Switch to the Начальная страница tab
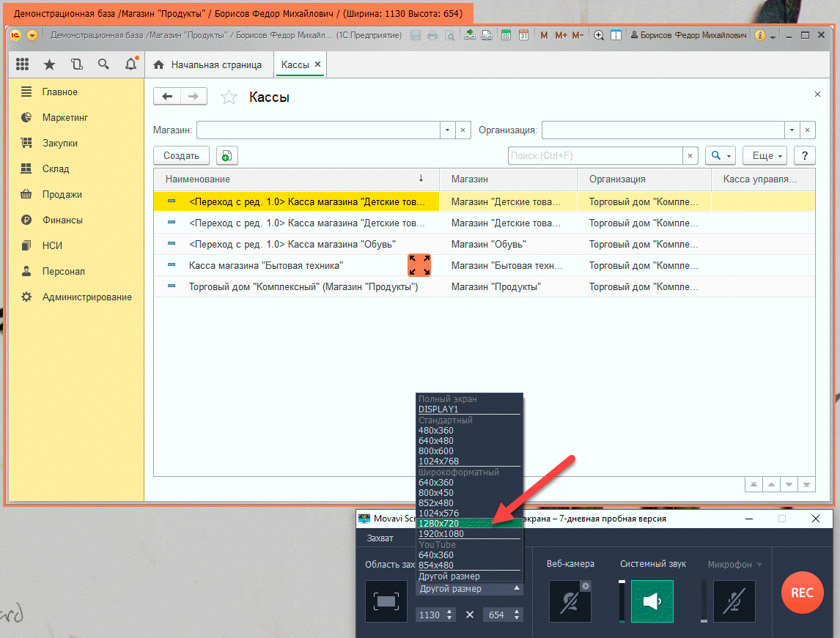Screen dimensions: 840x638 208,64
